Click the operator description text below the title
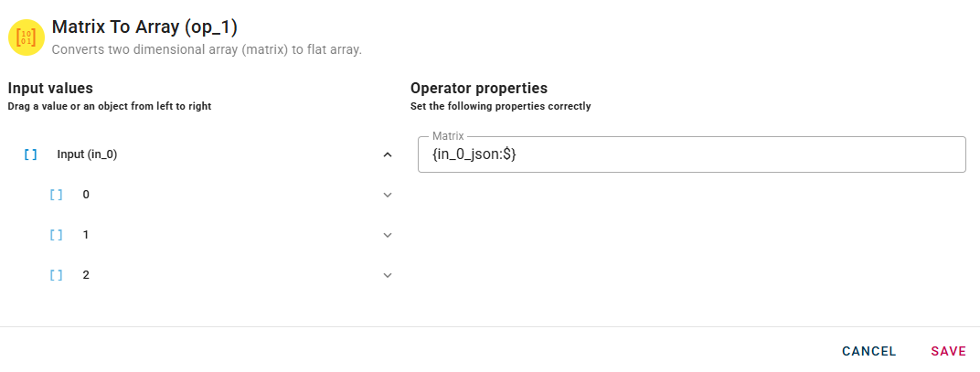Screen dimensions: 980x372 [x=207, y=49]
